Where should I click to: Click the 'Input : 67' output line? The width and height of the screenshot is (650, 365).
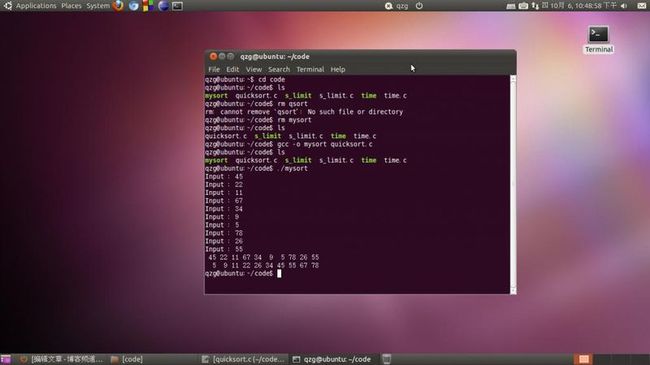pyautogui.click(x=224, y=201)
